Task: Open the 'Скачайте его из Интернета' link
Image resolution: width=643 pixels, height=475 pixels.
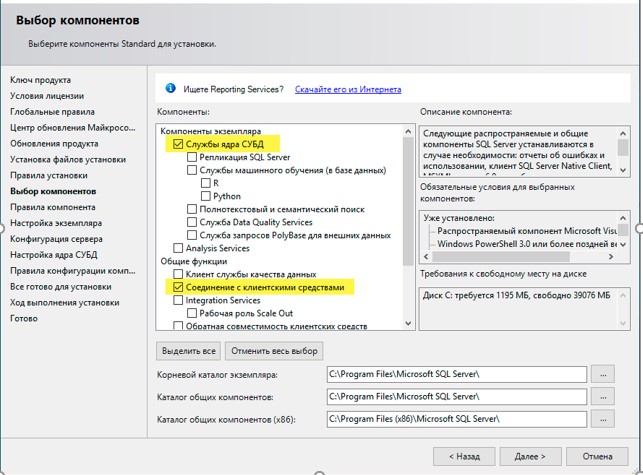Action: click(x=348, y=89)
